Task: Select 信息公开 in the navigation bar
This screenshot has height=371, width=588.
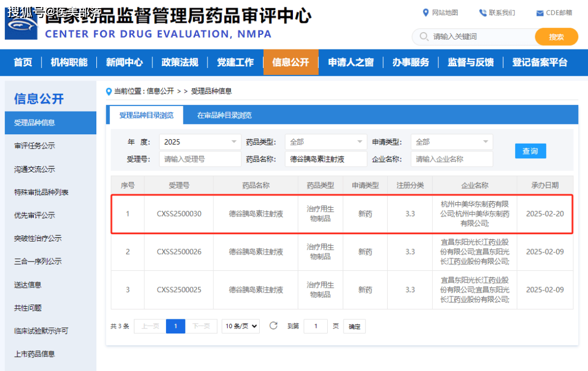Action: [x=291, y=62]
